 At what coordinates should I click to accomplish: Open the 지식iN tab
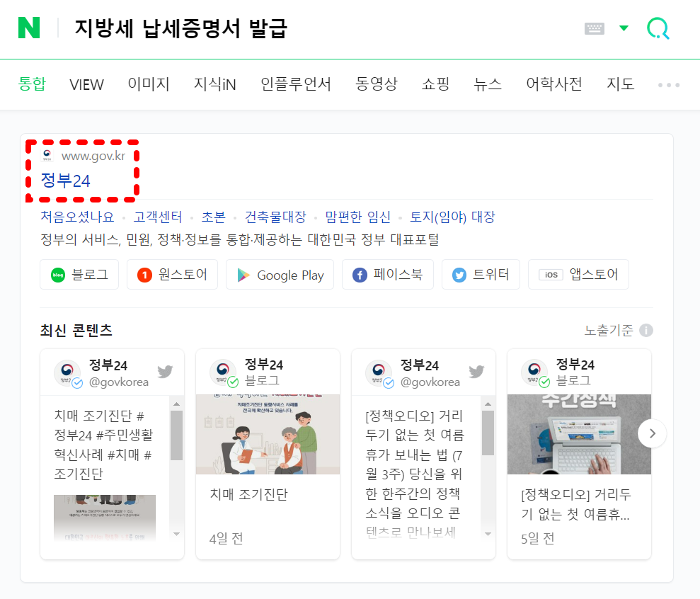coord(214,84)
